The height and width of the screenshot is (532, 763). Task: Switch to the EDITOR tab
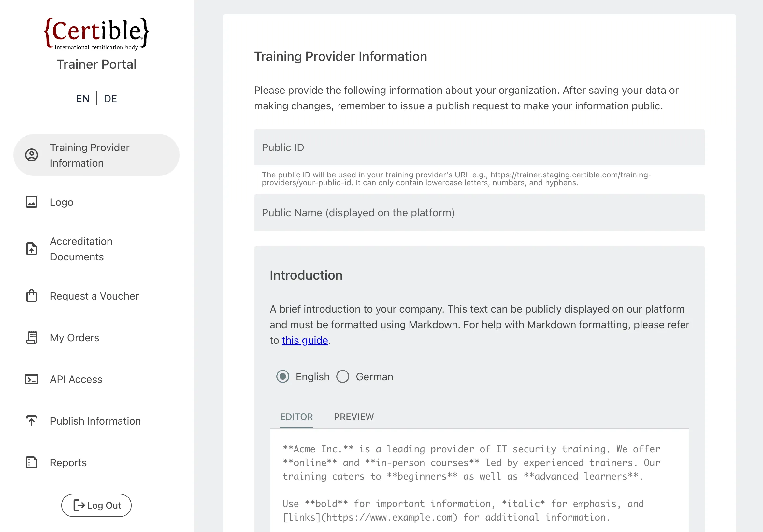click(x=296, y=417)
